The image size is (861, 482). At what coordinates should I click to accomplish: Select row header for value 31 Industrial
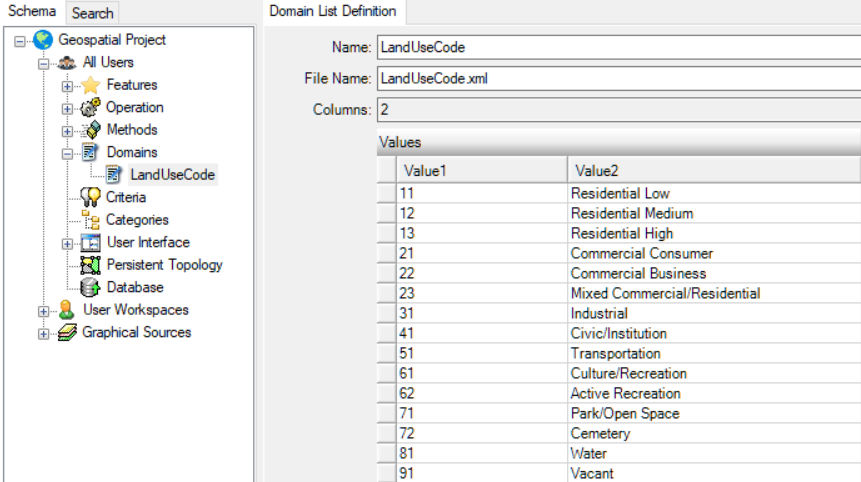point(387,313)
